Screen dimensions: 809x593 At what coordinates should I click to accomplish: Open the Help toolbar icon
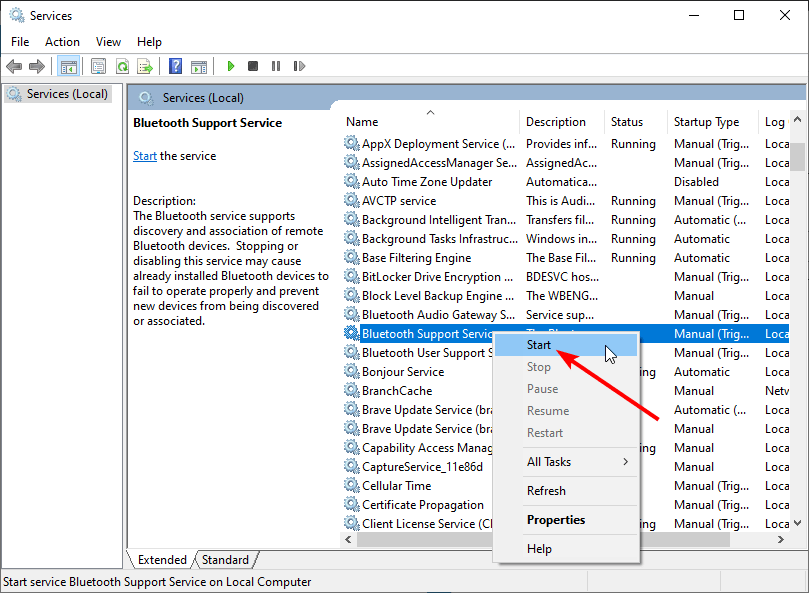(174, 66)
